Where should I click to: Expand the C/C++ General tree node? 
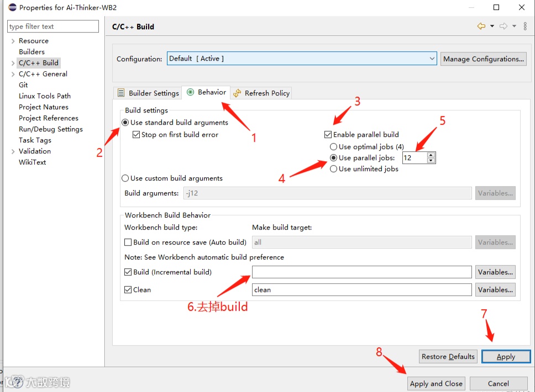pyautogui.click(x=13, y=74)
